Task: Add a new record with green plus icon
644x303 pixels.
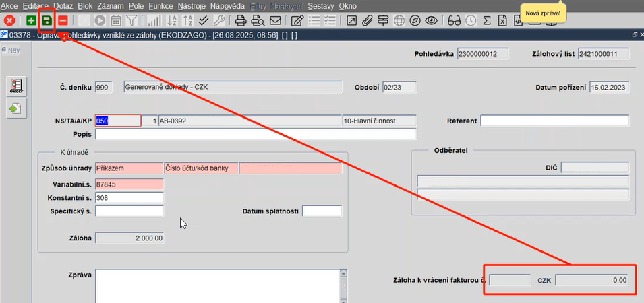Action: tap(31, 20)
